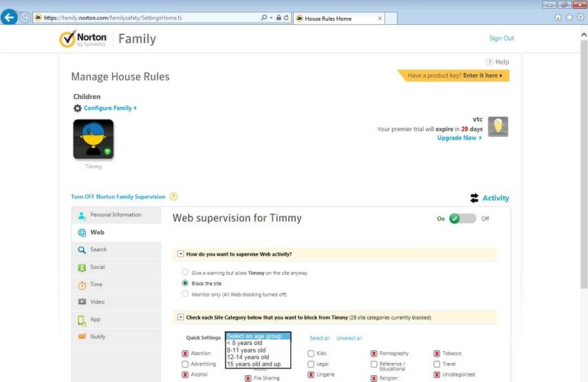
Task: Click the Select all link
Action: (320, 338)
